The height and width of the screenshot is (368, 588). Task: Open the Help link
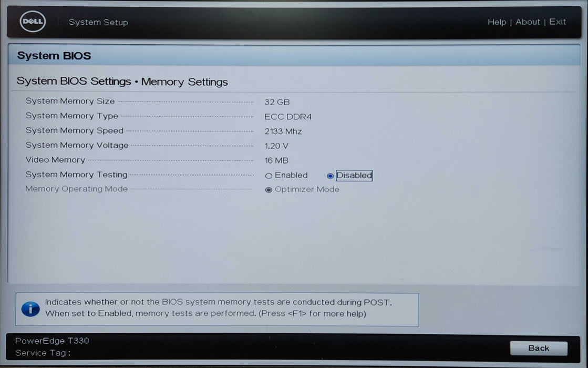click(497, 22)
